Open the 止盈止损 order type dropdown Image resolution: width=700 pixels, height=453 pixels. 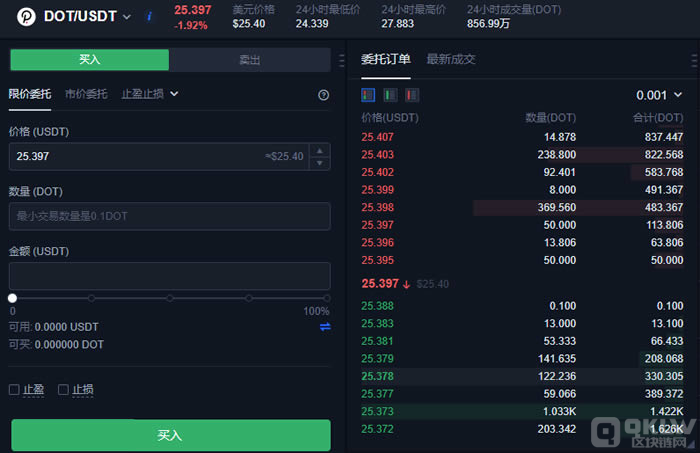coord(150,94)
